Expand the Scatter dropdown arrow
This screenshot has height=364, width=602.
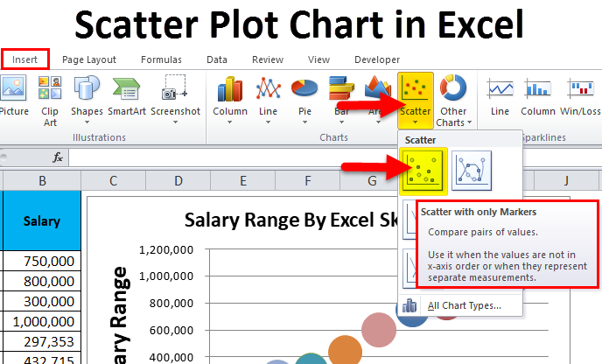coord(415,122)
